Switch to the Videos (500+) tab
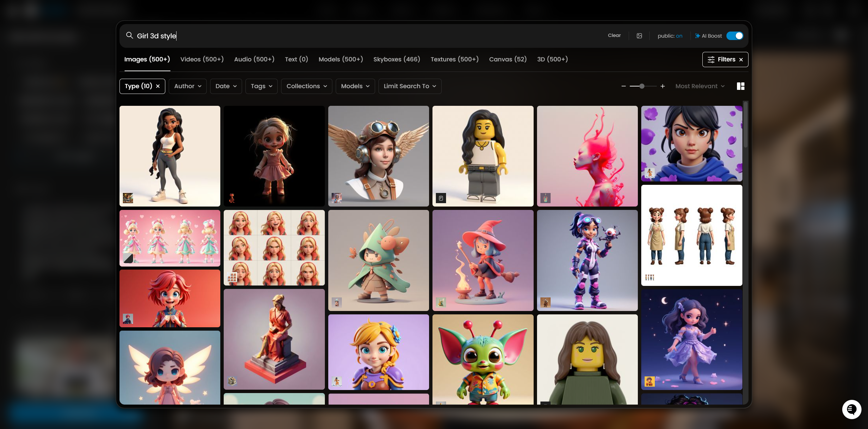This screenshot has width=868, height=429. 202,59
